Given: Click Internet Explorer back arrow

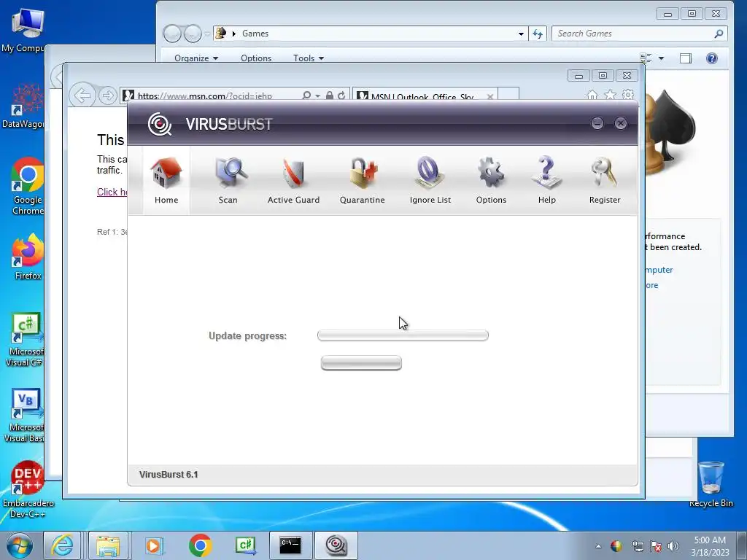Looking at the screenshot, I should [82, 96].
